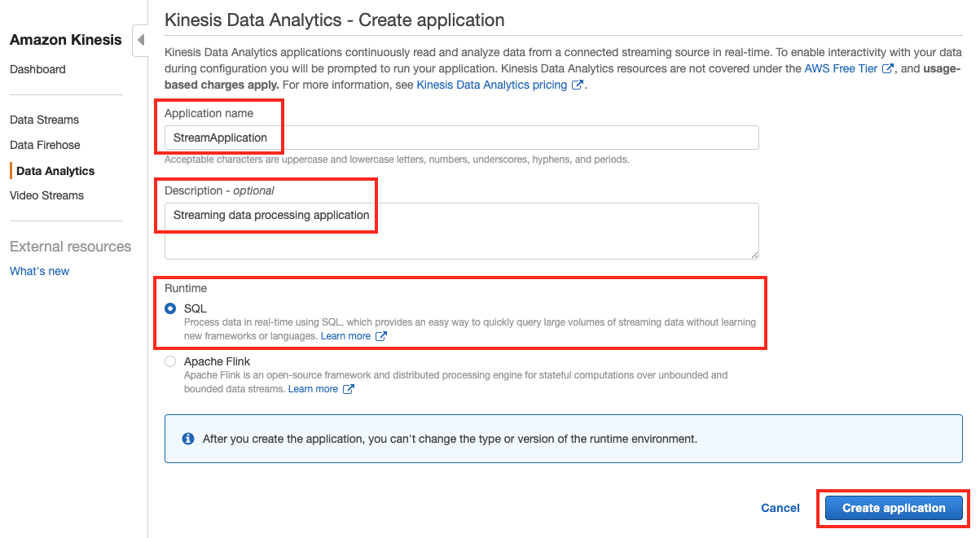Go to Video Streams
The image size is (980, 538).
click(x=46, y=195)
